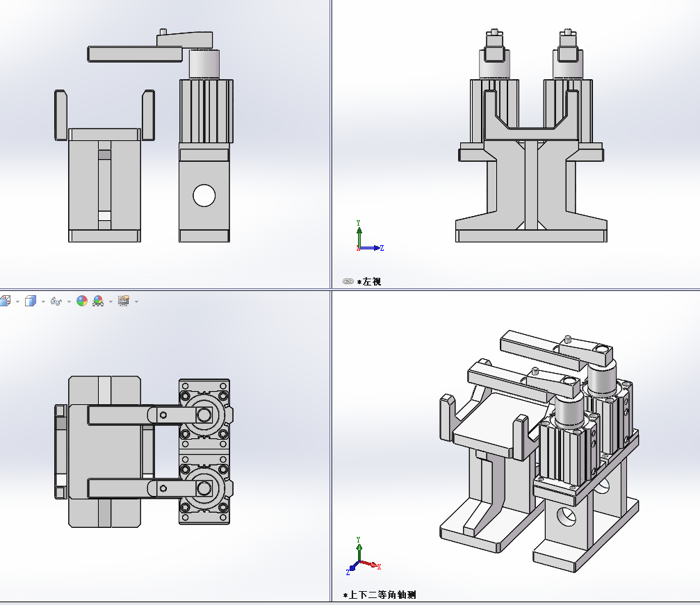
Task: Open the View Orientation dropdown arrow
Action: 17,302
